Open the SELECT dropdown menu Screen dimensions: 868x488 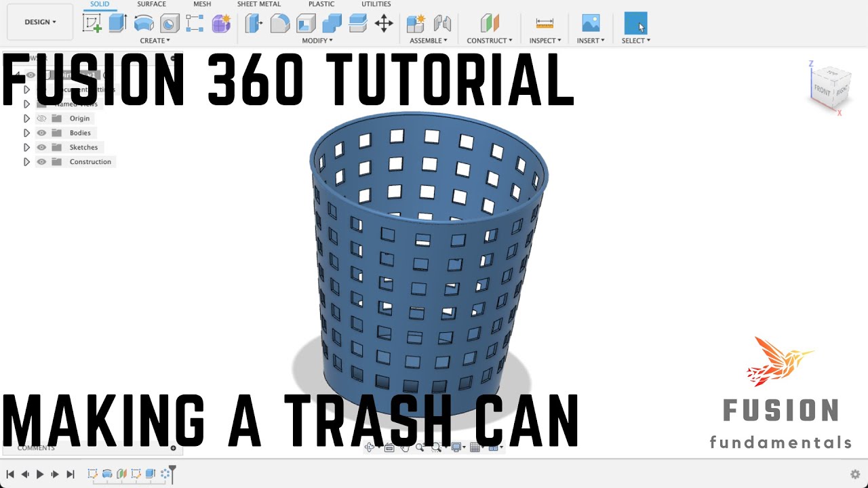(x=636, y=41)
